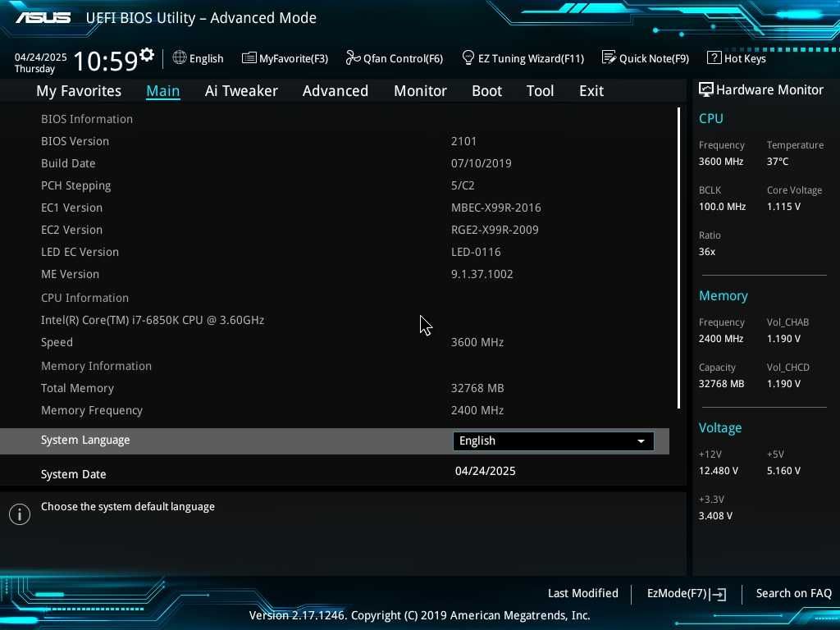Click the +3.3V reading 3.408 V

pyautogui.click(x=715, y=516)
